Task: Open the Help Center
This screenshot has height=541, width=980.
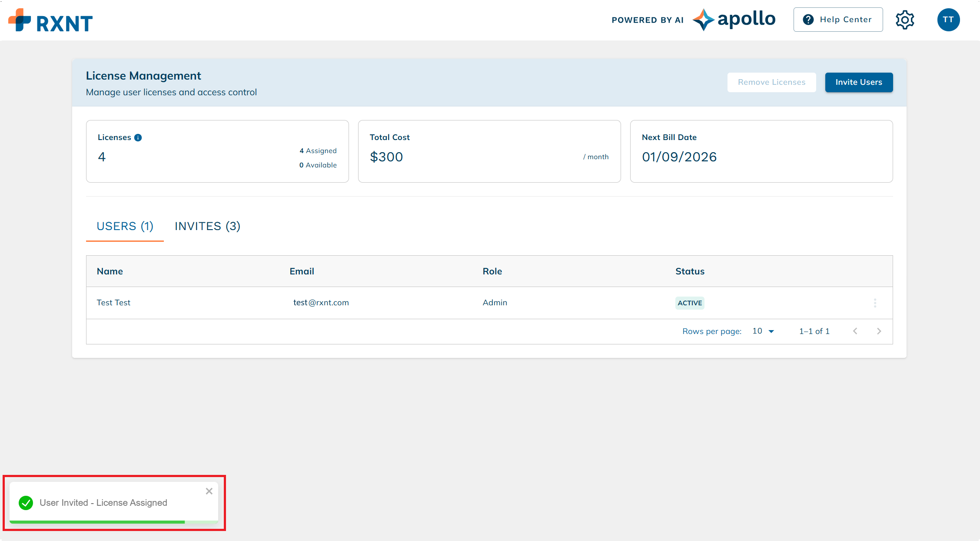Action: point(838,19)
